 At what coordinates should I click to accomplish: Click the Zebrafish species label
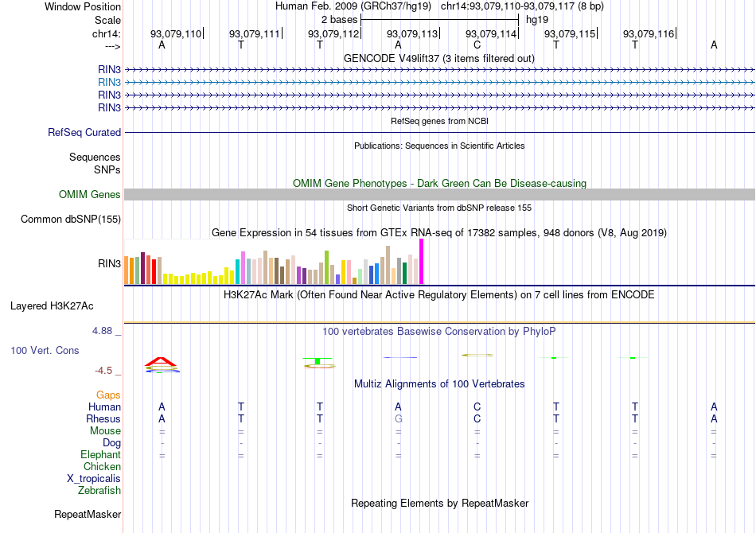tap(99, 491)
